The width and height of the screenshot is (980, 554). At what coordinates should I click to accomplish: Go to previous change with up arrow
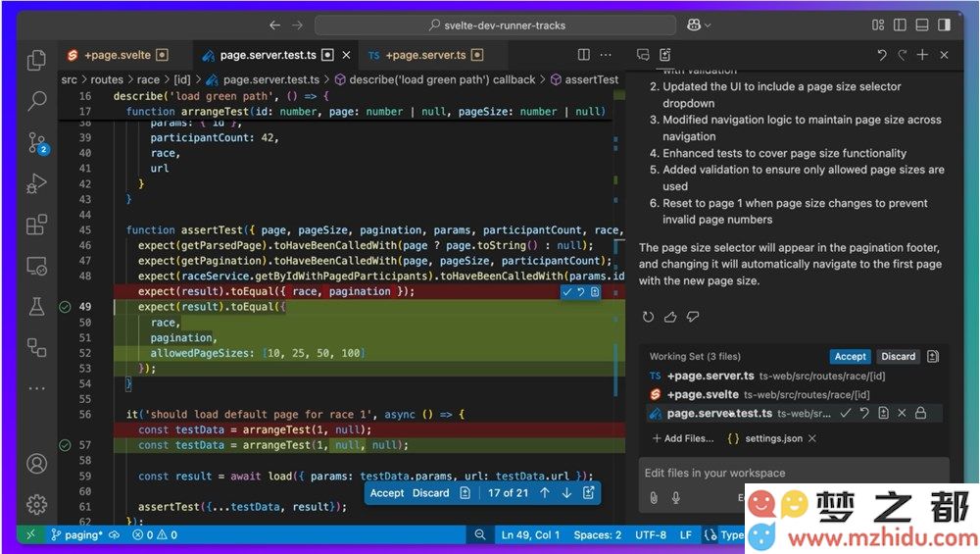(544, 493)
